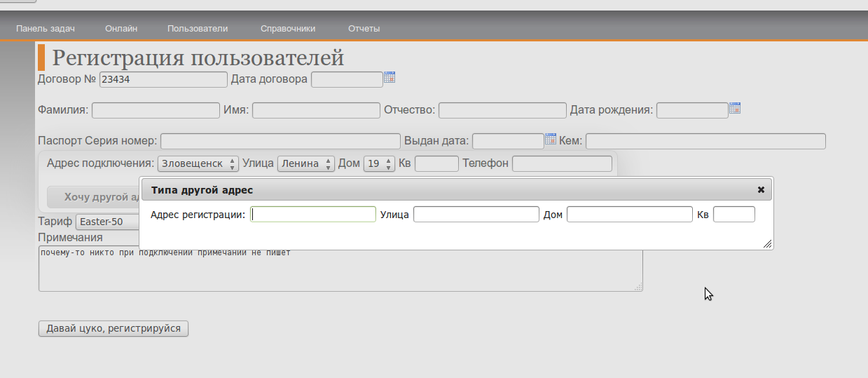Go to Пользователи menu item
The image size is (868, 378).
point(198,29)
